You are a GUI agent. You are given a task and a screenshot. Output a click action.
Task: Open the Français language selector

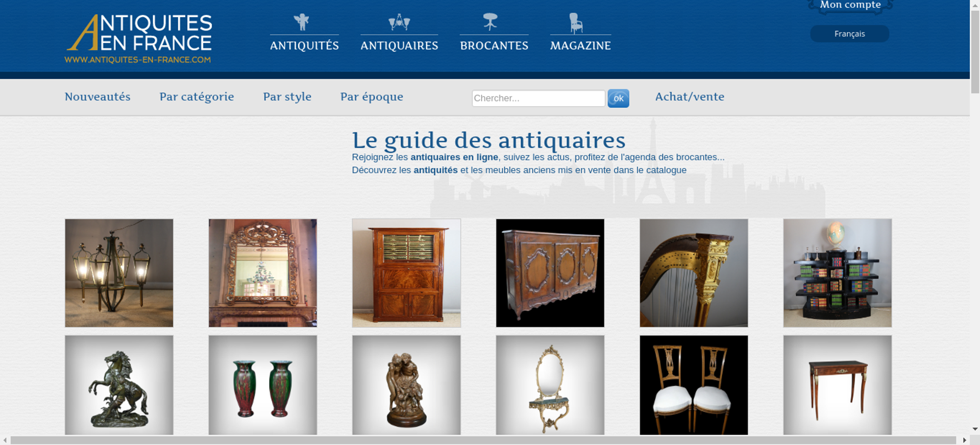click(x=850, y=34)
